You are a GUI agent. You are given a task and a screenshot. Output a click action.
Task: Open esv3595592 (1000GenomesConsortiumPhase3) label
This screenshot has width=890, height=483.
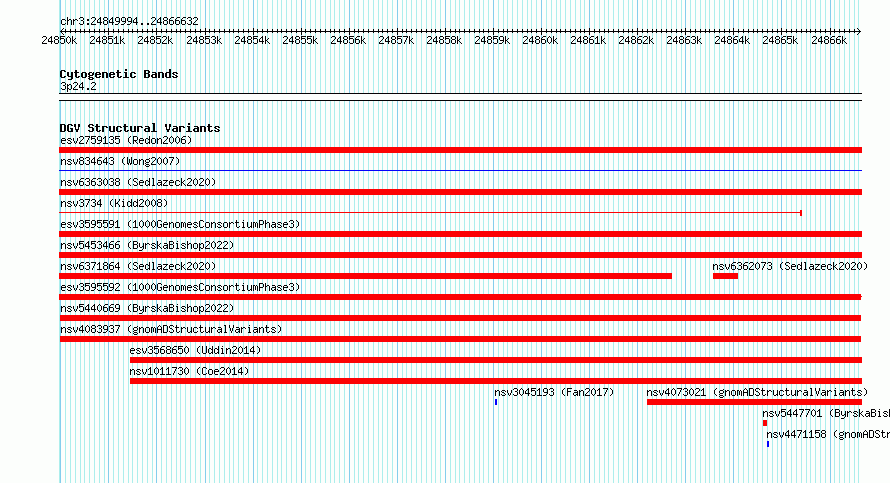pyautogui.click(x=180, y=287)
